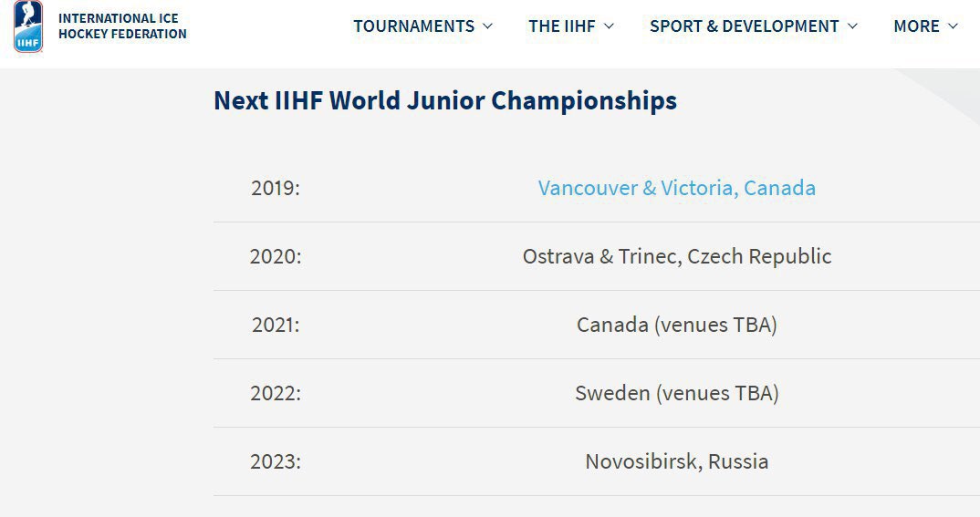980x517 pixels.
Task: Open the More menu
Action: tap(916, 26)
